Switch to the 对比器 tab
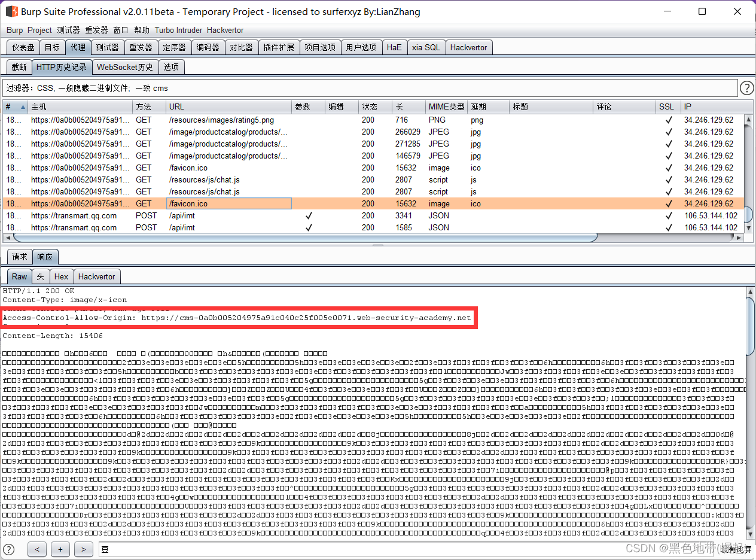This screenshot has width=756, height=560. pyautogui.click(x=241, y=47)
